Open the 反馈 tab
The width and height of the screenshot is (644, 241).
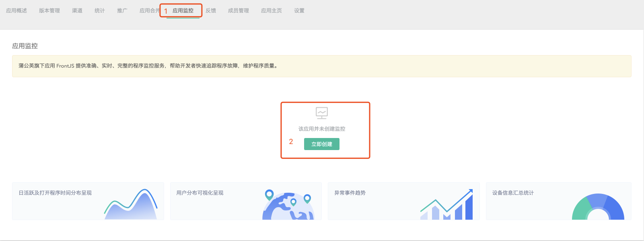coord(211,10)
